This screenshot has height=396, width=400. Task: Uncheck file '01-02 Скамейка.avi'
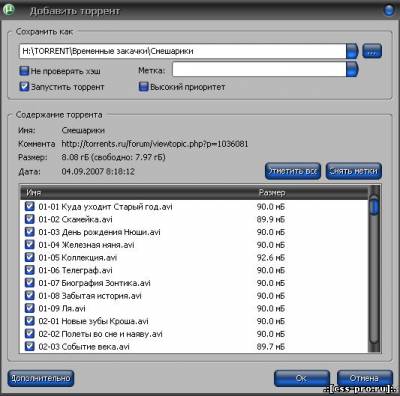30,219
